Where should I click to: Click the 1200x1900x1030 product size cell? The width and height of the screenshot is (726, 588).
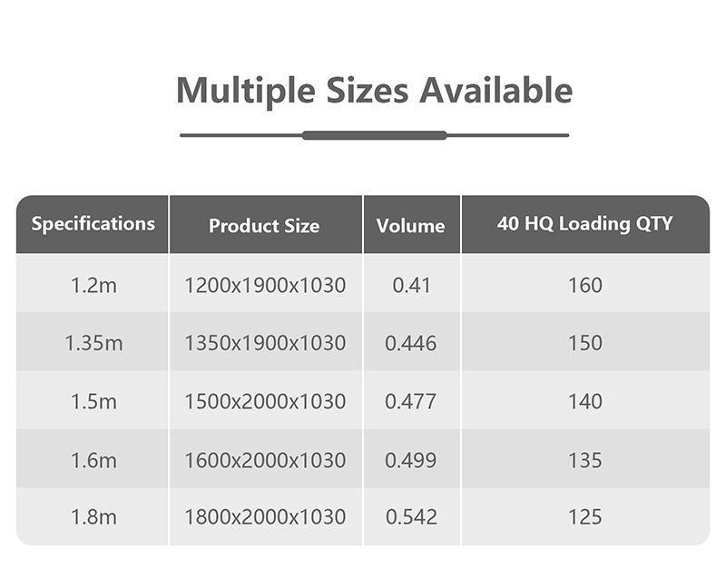pos(265,285)
